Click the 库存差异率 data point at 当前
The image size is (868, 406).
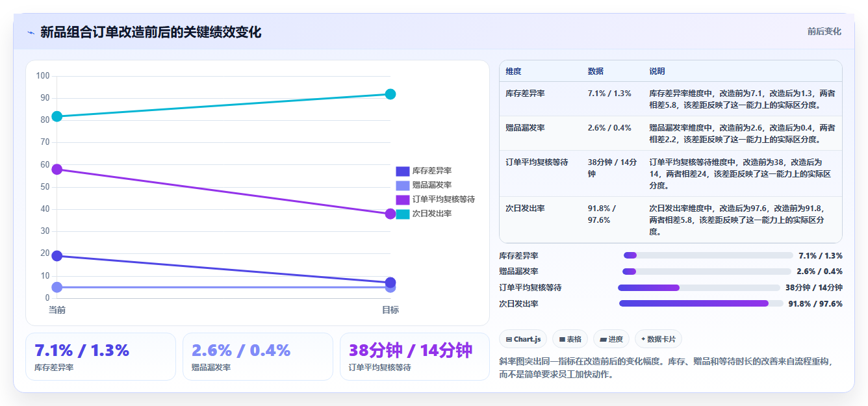coord(57,256)
